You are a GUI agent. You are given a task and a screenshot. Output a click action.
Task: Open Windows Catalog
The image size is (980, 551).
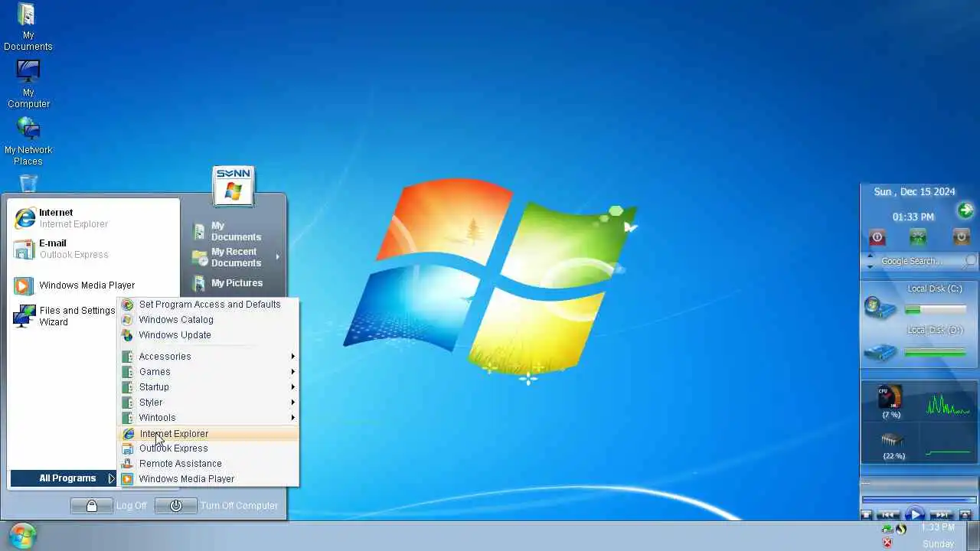click(x=208, y=320)
